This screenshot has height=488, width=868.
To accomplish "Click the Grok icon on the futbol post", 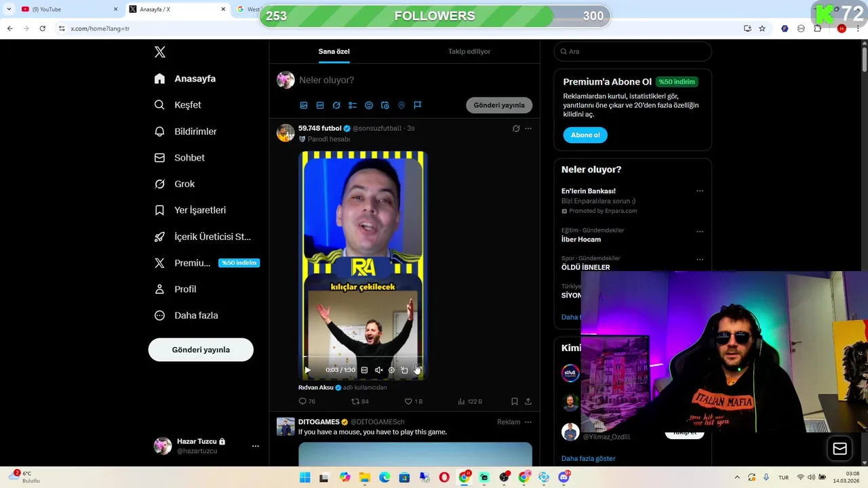I will click(516, 128).
